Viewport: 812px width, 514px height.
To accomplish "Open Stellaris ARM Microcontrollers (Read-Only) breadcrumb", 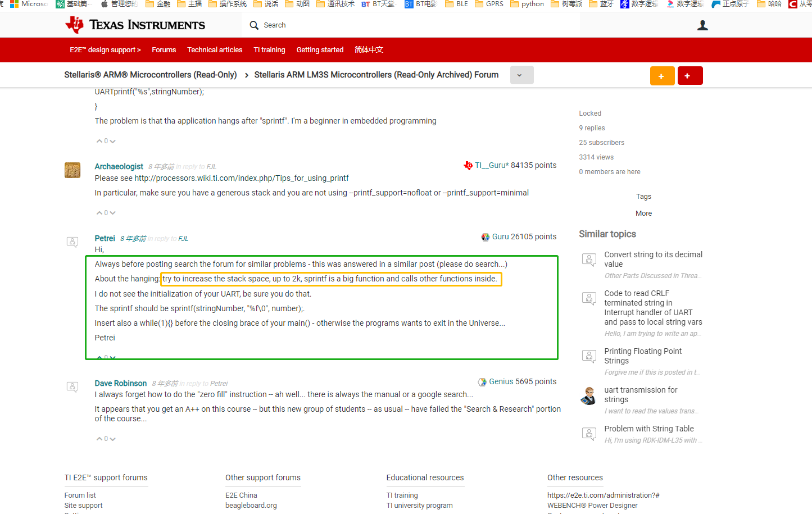I will point(151,75).
